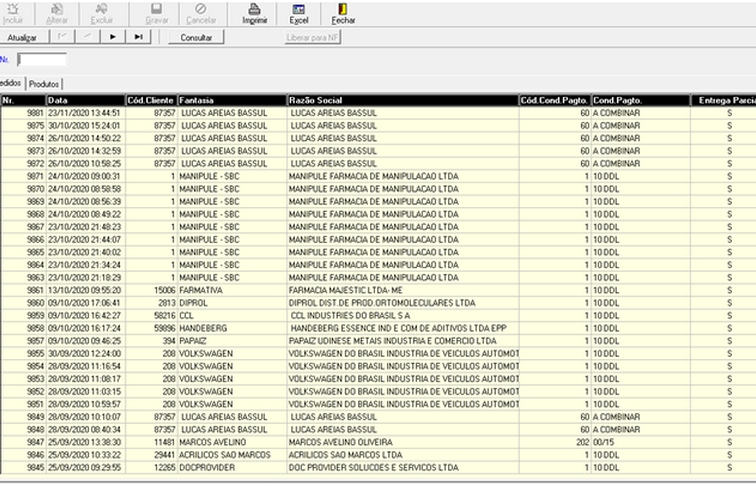Select the DOCPROVIDER fantasia cell
Screen dimensions: 756x486
[232, 467]
